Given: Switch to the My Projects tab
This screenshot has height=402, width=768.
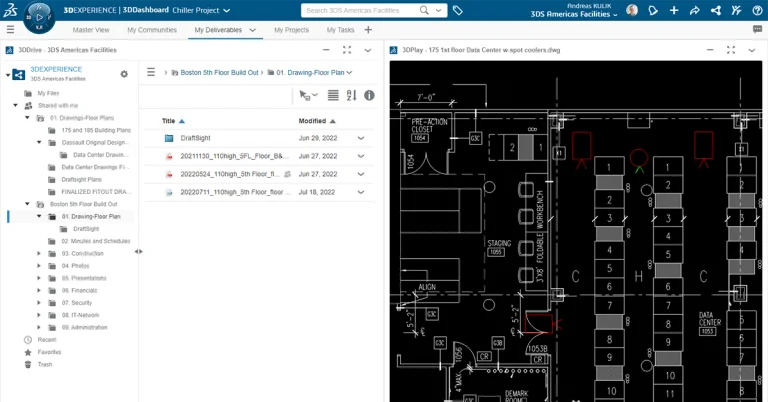Looking at the screenshot, I should [291, 30].
